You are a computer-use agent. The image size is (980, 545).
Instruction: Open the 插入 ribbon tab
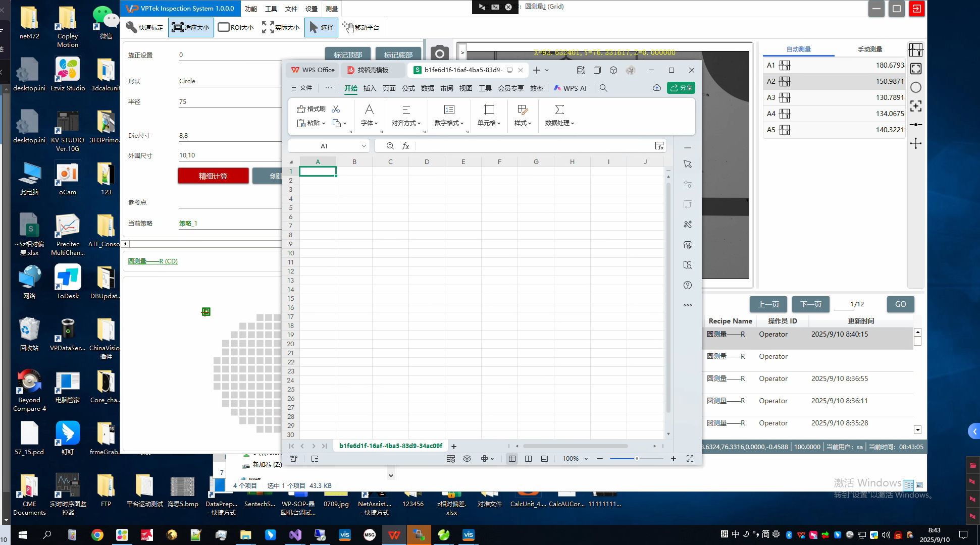coord(370,88)
